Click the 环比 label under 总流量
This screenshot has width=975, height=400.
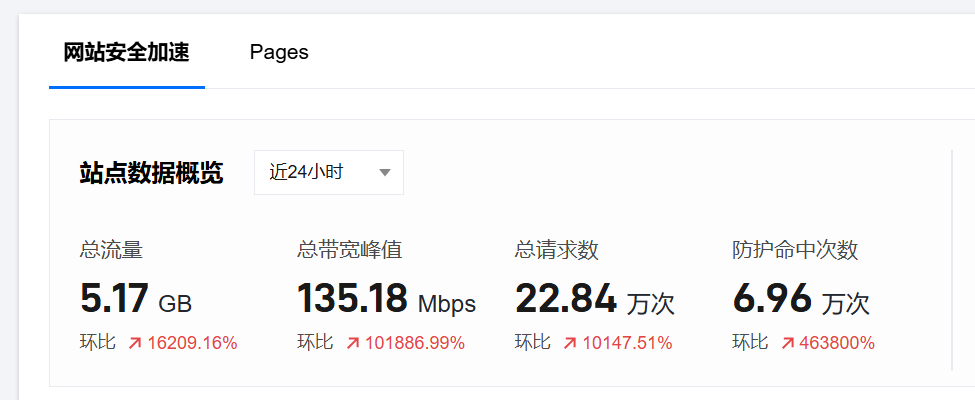[x=98, y=342]
